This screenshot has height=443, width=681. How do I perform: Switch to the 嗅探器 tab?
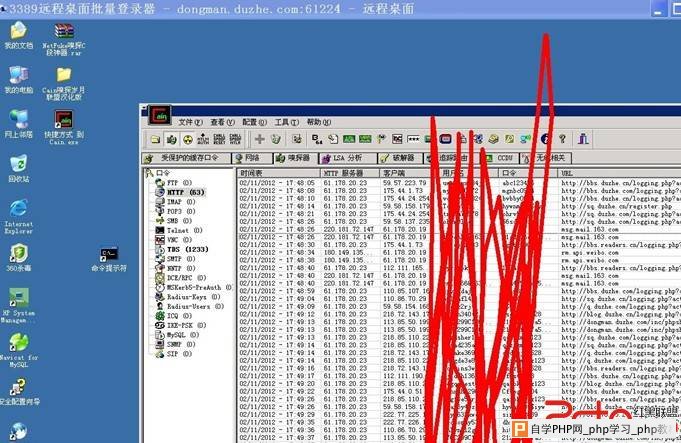click(295, 158)
